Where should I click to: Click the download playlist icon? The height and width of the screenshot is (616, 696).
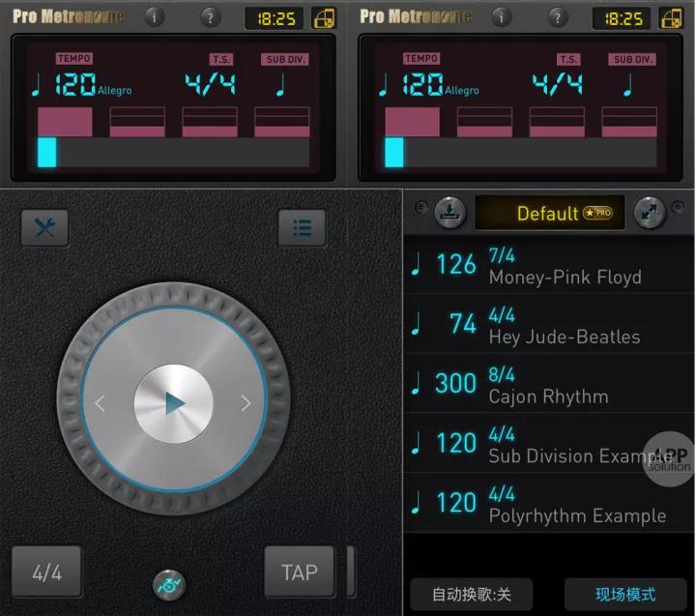pyautogui.click(x=449, y=212)
